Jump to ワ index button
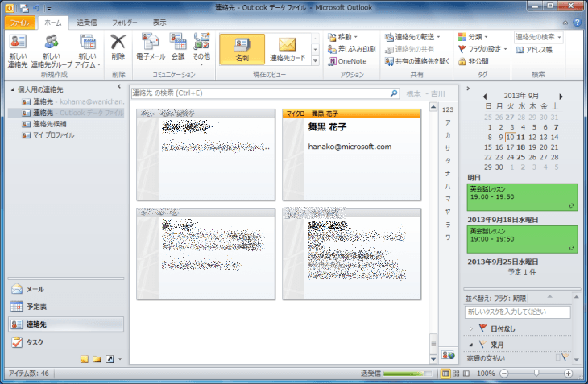The height and width of the screenshot is (384, 588). tap(448, 237)
